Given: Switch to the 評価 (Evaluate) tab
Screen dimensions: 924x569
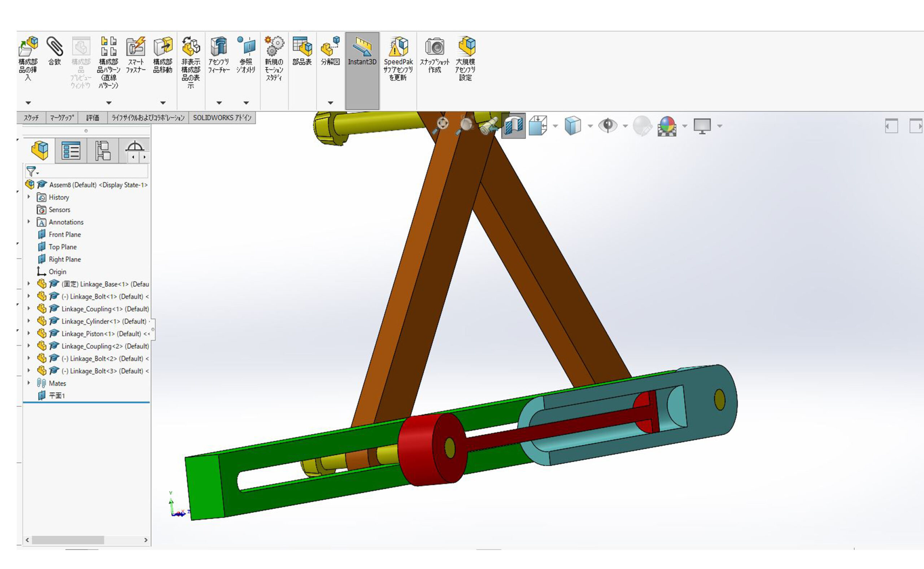Looking at the screenshot, I should click(93, 118).
